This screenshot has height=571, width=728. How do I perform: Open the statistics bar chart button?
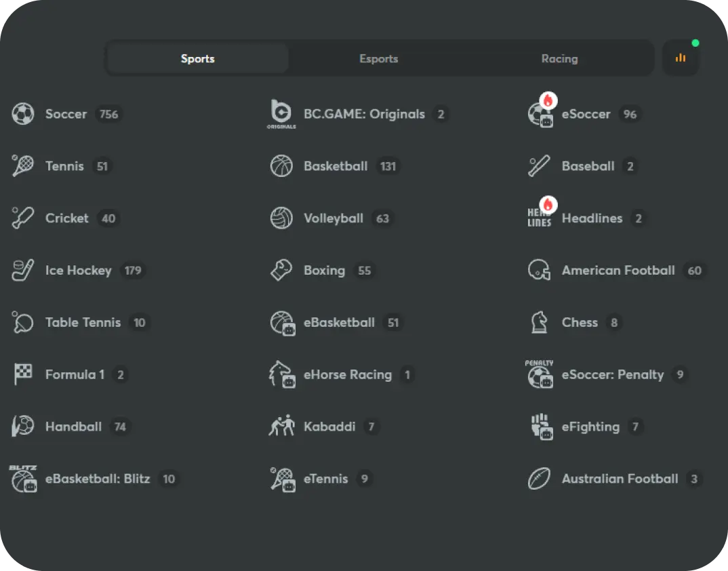click(x=680, y=58)
